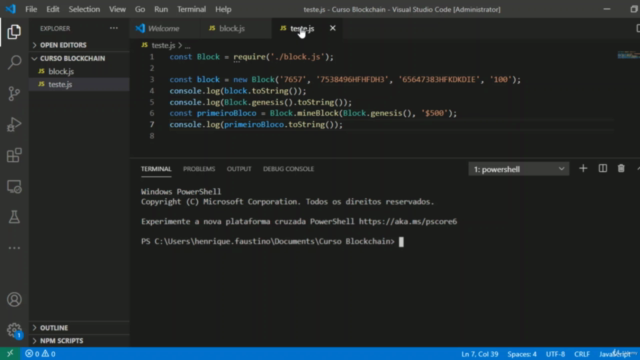Open the Extensions view icon

pyautogui.click(x=14, y=155)
